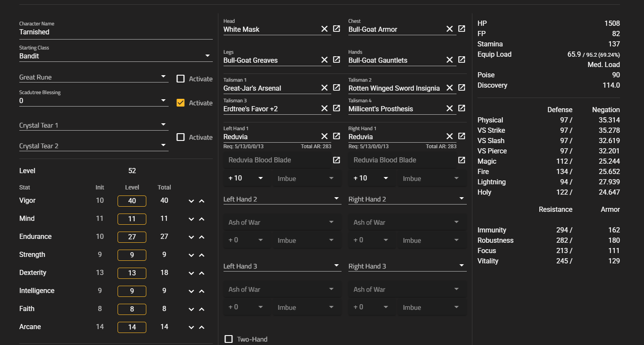This screenshot has height=345, width=644.
Task: Choose a tear in Crystal Tear 1
Action: coord(94,125)
